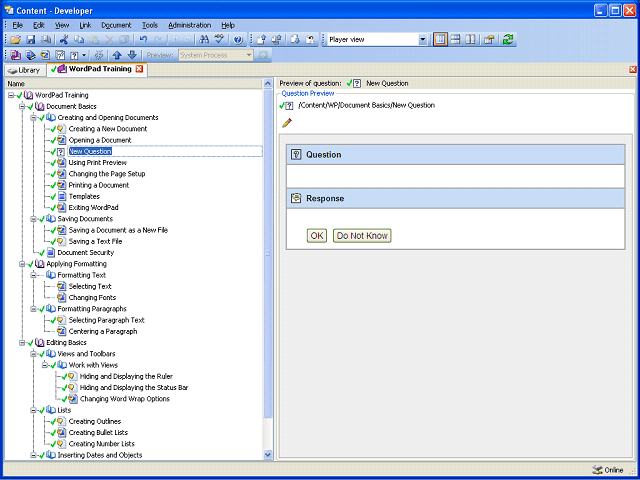This screenshot has height=480, width=640.
Task: Collapse the Document Basics node
Action: click(22, 107)
